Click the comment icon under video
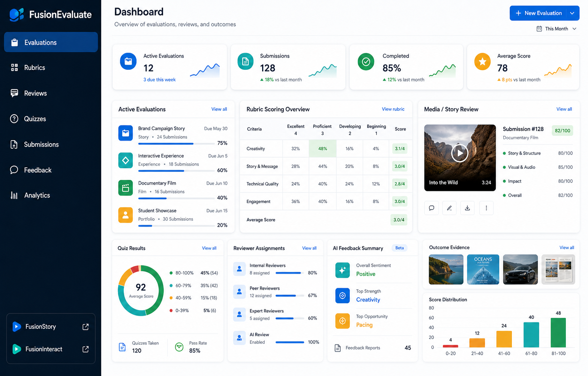 [x=432, y=208]
